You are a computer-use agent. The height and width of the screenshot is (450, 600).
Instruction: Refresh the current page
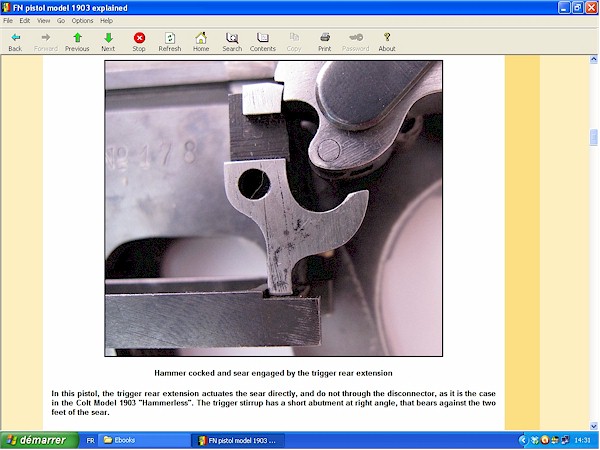(170, 42)
